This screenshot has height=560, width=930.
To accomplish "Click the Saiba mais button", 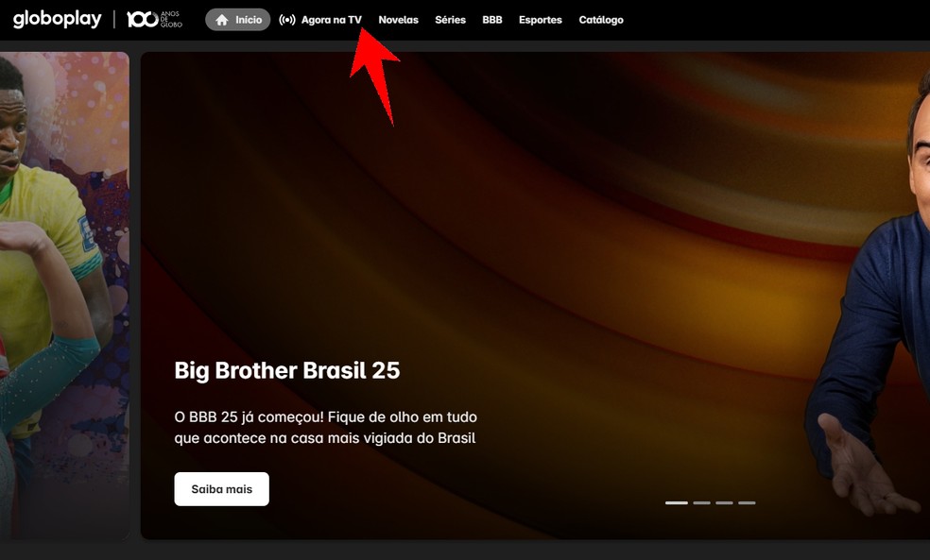I will coord(222,489).
